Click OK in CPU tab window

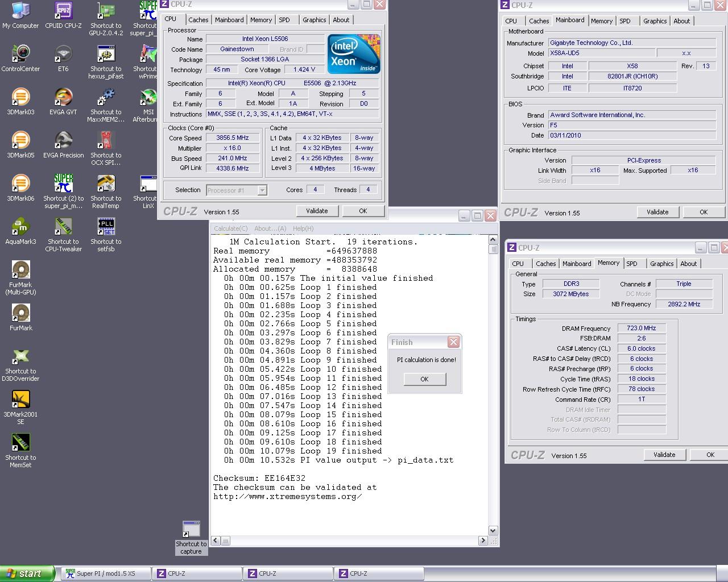pos(363,211)
